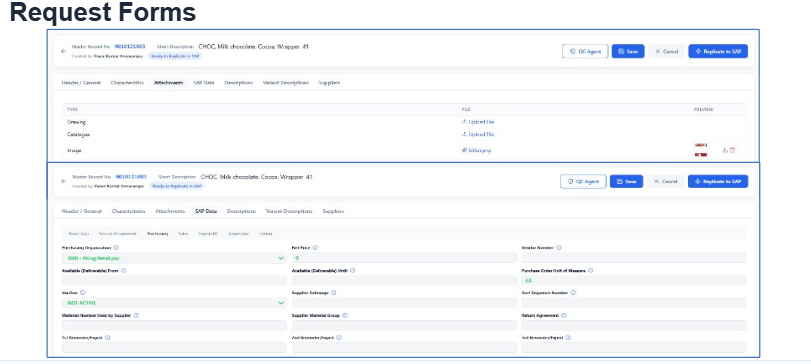Open Characteristics tab in SAP Data form
Screen dimensions: 811x364
coord(129,211)
